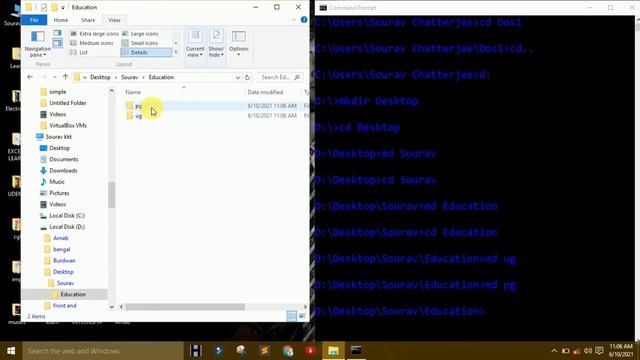The image size is (640, 360).
Task: Switch to the Home ribbon tab
Action: pyautogui.click(x=61, y=20)
